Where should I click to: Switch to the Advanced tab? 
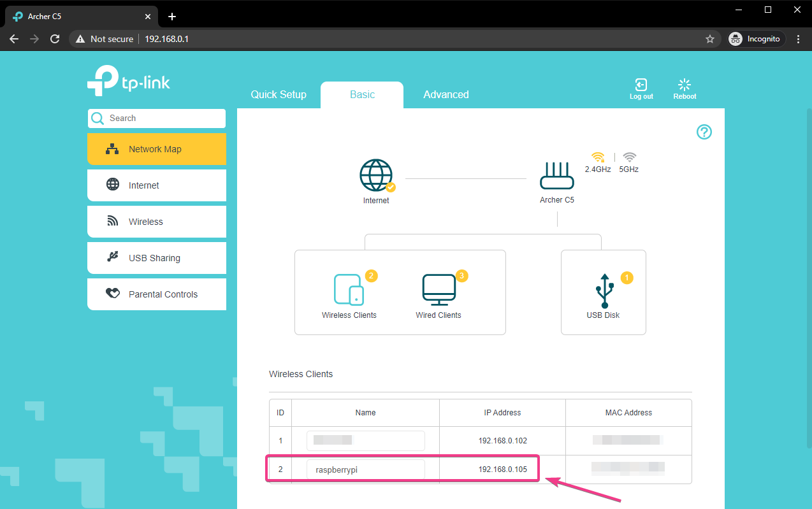[x=446, y=95]
